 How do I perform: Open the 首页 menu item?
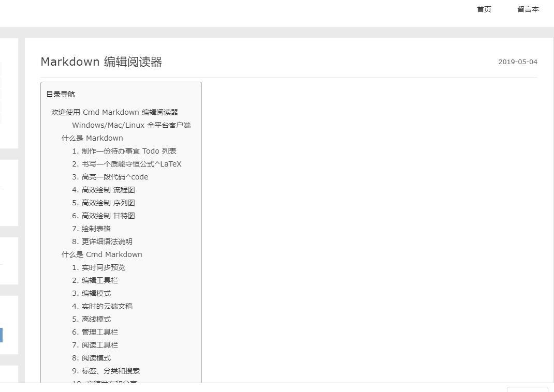(x=484, y=9)
